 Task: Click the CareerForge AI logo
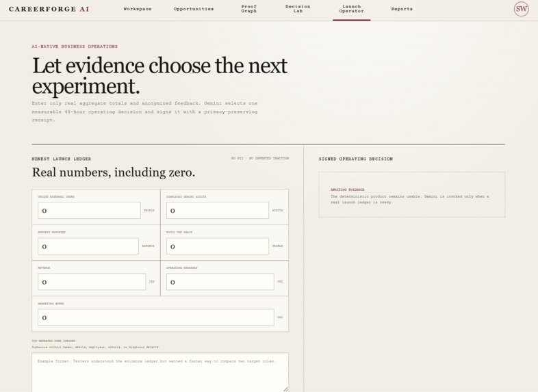coord(49,9)
